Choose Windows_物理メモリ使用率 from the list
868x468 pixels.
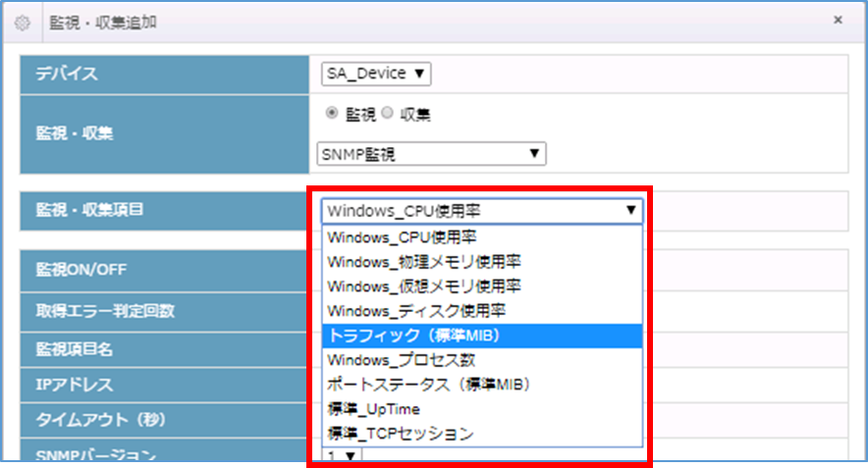pos(482,262)
